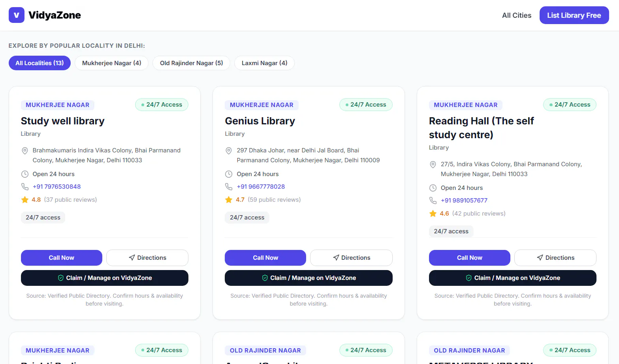Click shield icon in Genius Library Claim button
Viewport: 619px width, 364px height.
click(x=265, y=278)
